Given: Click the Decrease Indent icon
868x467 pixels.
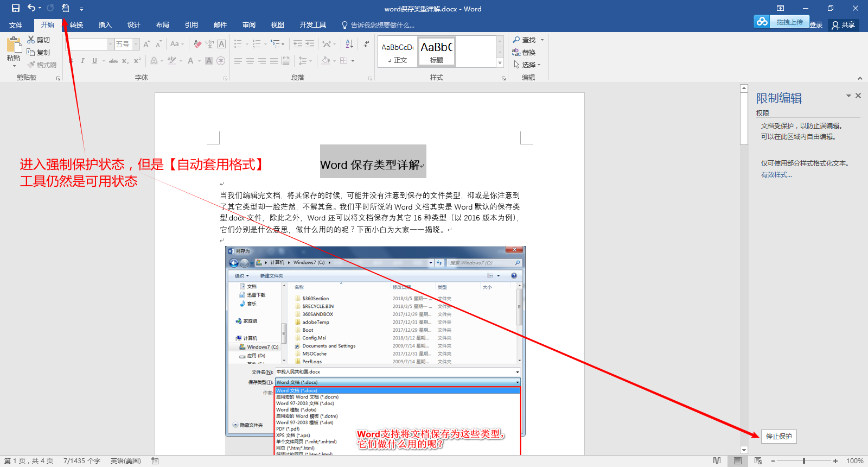Looking at the screenshot, I should (x=297, y=44).
